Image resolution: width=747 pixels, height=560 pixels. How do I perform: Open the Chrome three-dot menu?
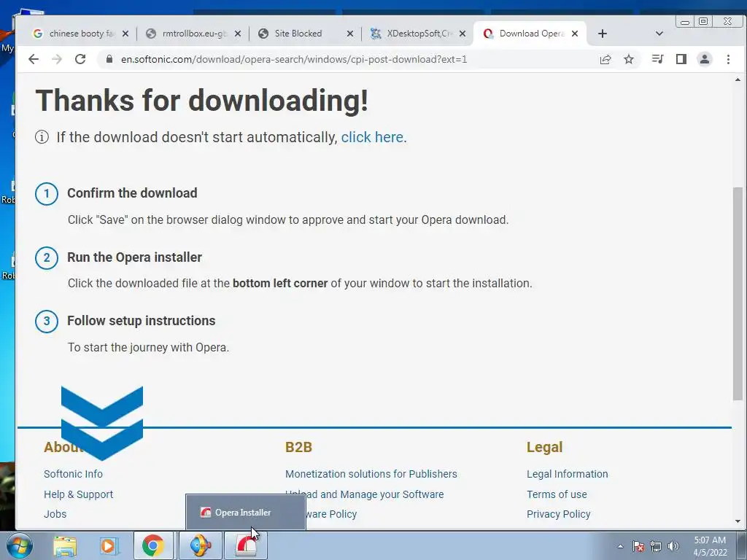tap(728, 59)
